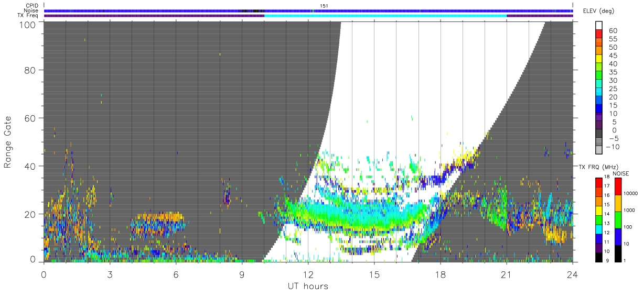Click x-axis tick label '6'
This screenshot has height=297, width=644.
(176, 275)
